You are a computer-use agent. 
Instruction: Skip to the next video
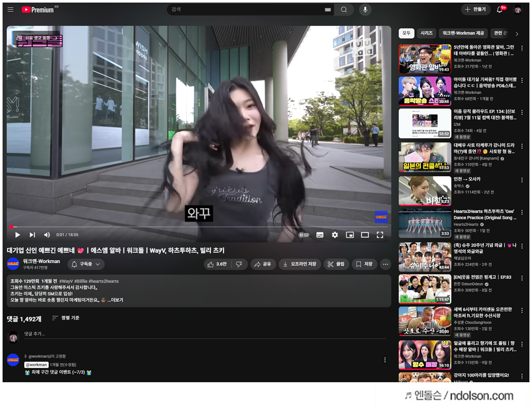coord(32,235)
